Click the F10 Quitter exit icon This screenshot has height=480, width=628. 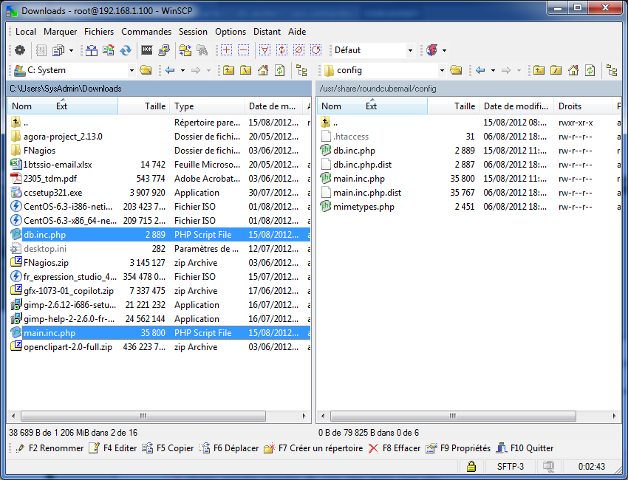[502, 448]
